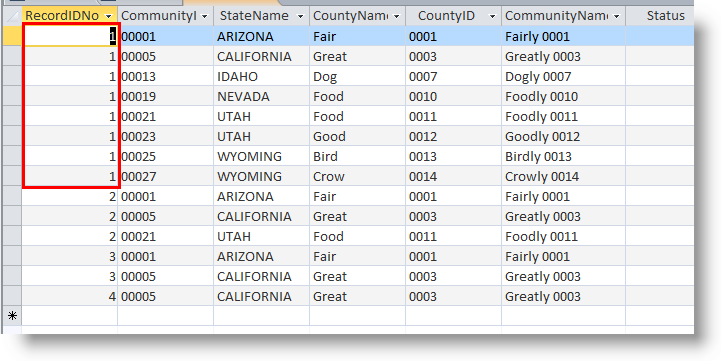Click the select-all corner box of datasheet
The width and height of the screenshot is (721, 361).
point(12,16)
